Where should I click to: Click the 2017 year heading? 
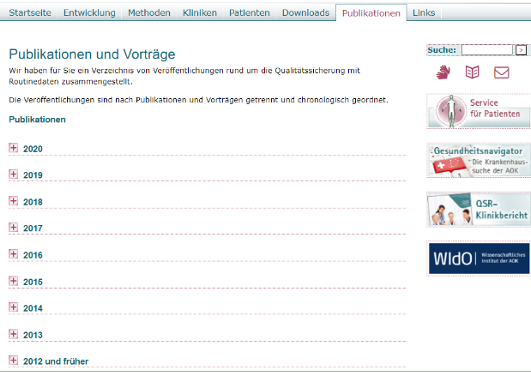(33, 228)
